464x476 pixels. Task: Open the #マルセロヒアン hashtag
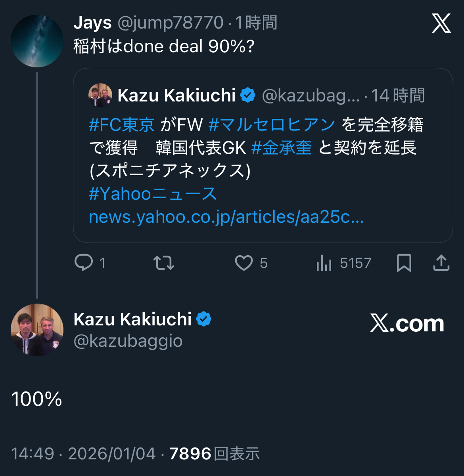tap(272, 125)
